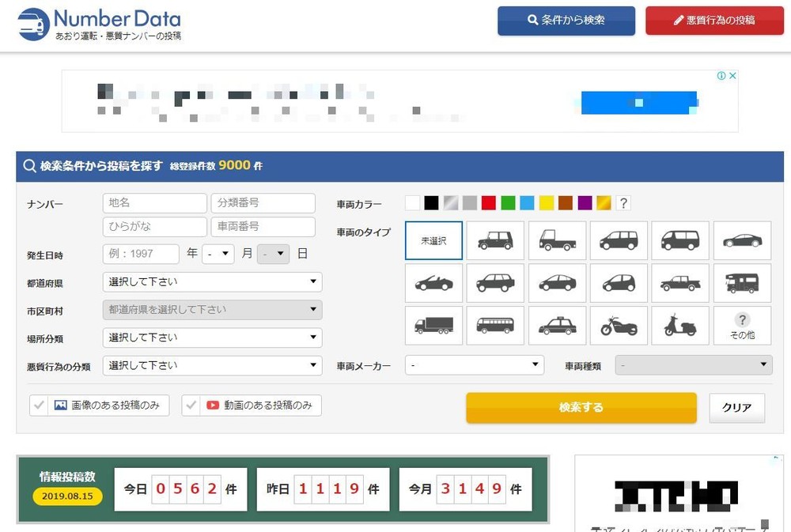The height and width of the screenshot is (532, 791).
Task: Open 条件から検索 in the header
Action: point(566,21)
